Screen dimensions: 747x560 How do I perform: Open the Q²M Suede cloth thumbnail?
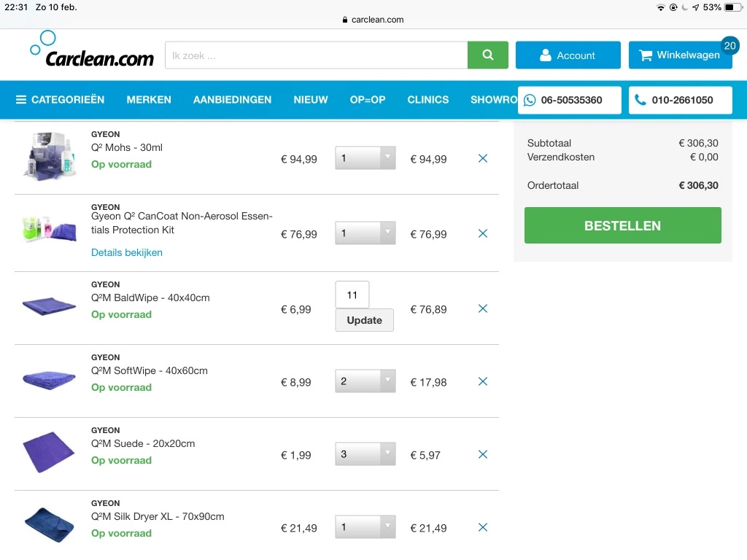tap(49, 452)
